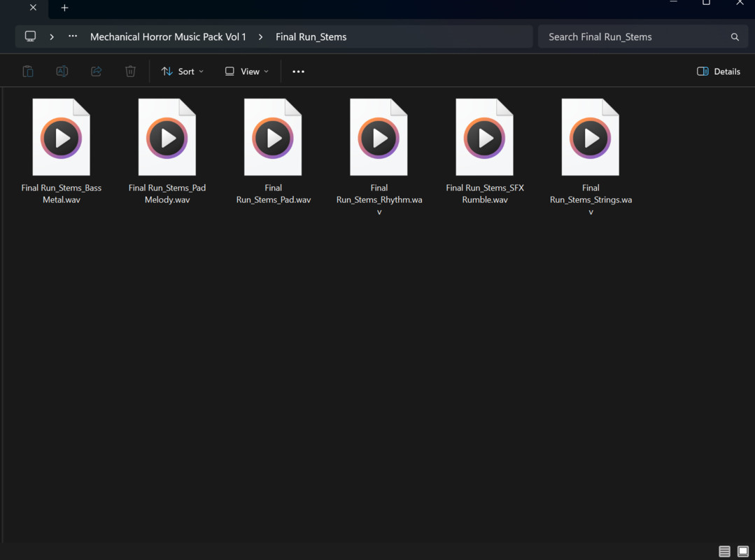Select the Final Run_Stems_Bass Metal.wav file icon
This screenshot has width=755, height=560.
pos(61,137)
